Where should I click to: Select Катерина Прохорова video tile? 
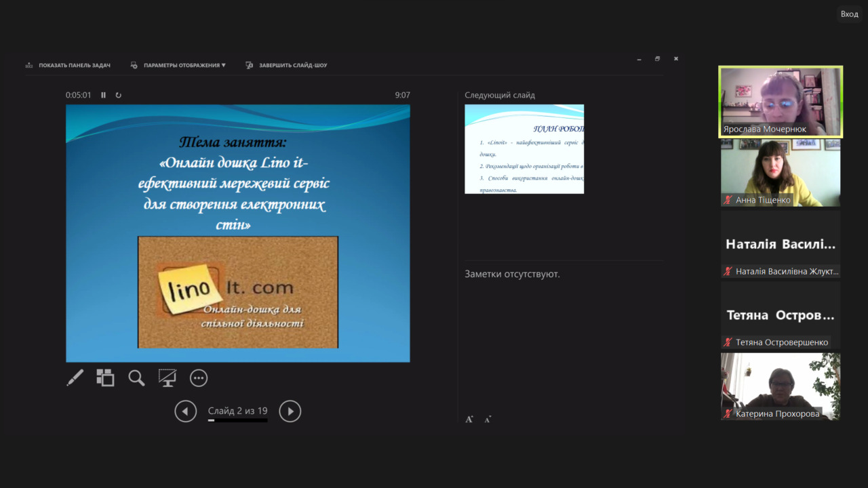(781, 386)
